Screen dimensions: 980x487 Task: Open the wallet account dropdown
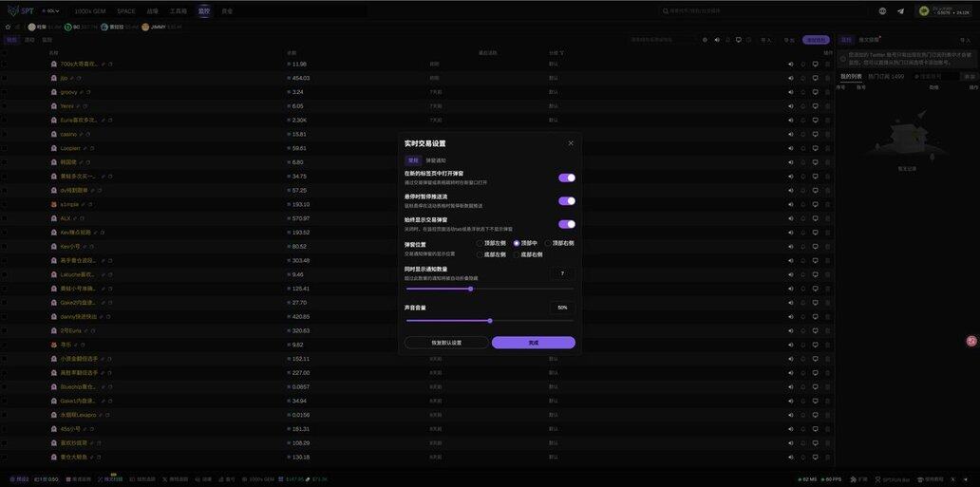947,11
